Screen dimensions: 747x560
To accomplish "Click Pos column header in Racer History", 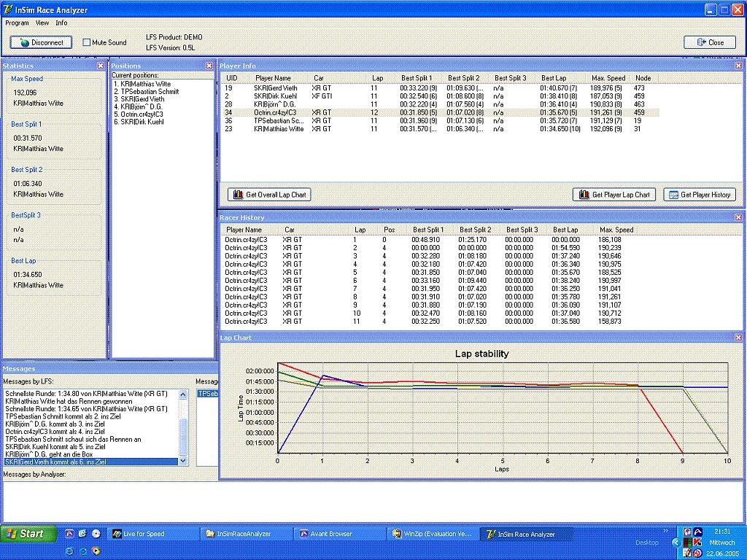I will [390, 230].
